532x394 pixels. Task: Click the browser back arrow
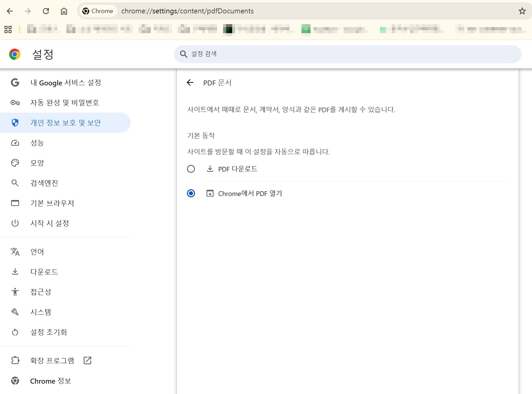tap(10, 11)
